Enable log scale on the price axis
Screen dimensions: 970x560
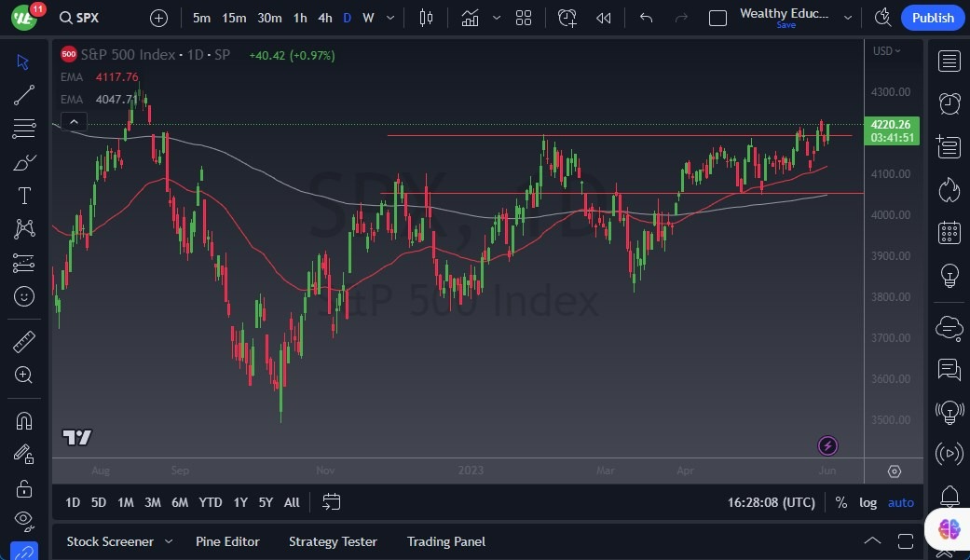pos(868,502)
